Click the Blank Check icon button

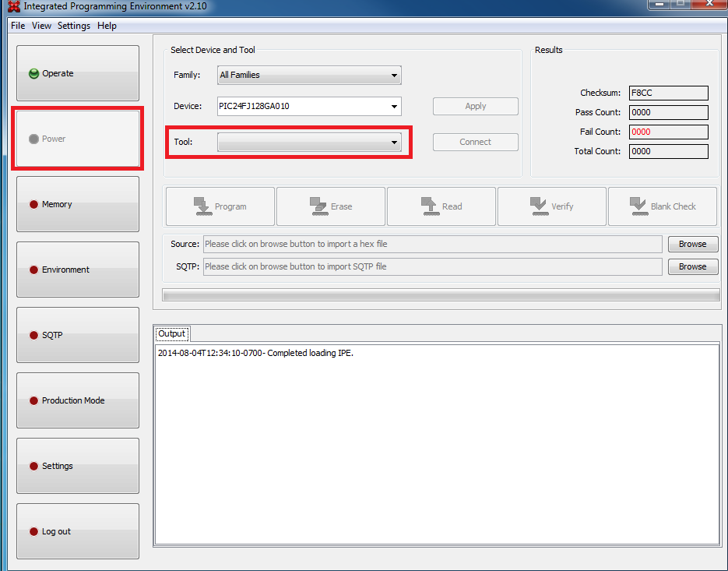click(663, 206)
